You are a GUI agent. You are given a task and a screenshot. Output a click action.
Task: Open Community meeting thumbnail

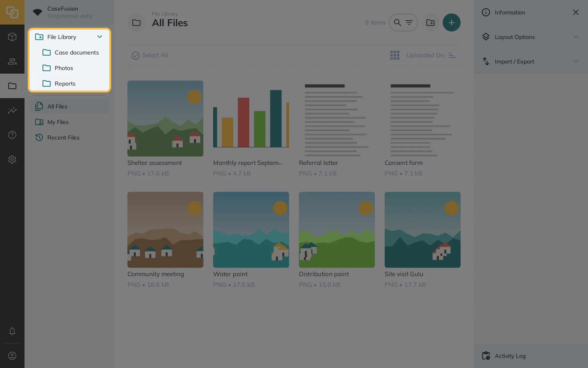165,230
